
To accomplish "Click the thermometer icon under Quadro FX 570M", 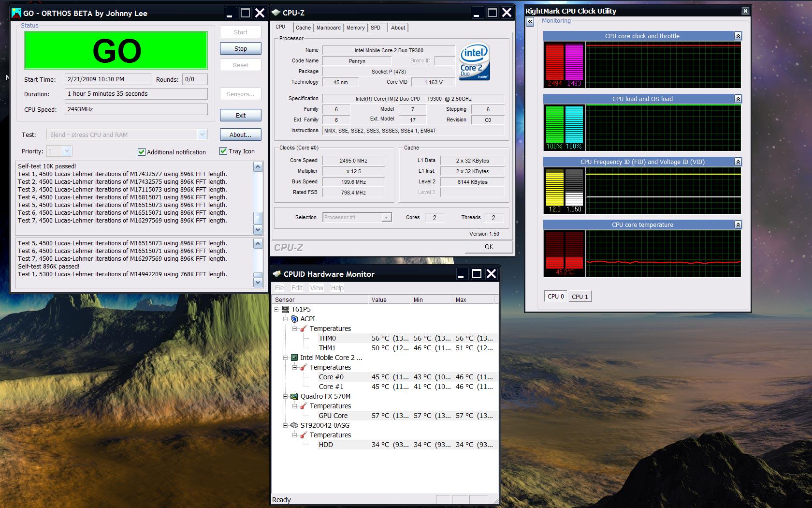I will tap(303, 406).
